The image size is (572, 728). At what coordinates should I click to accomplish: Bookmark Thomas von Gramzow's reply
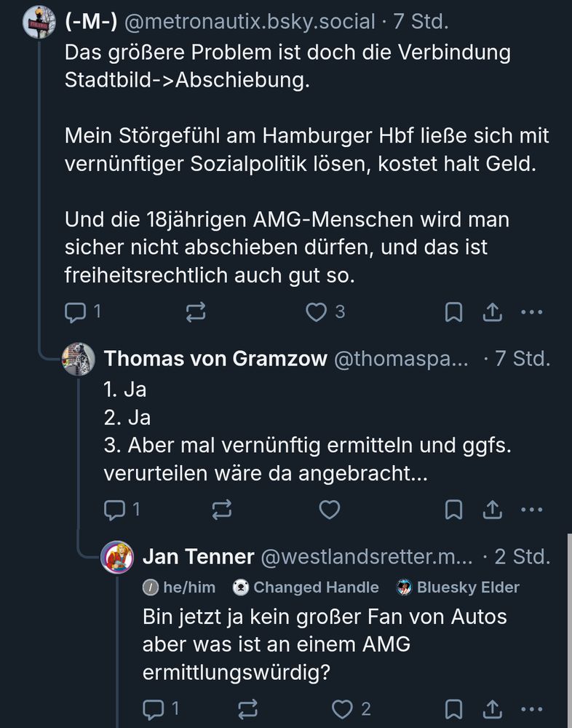(454, 510)
